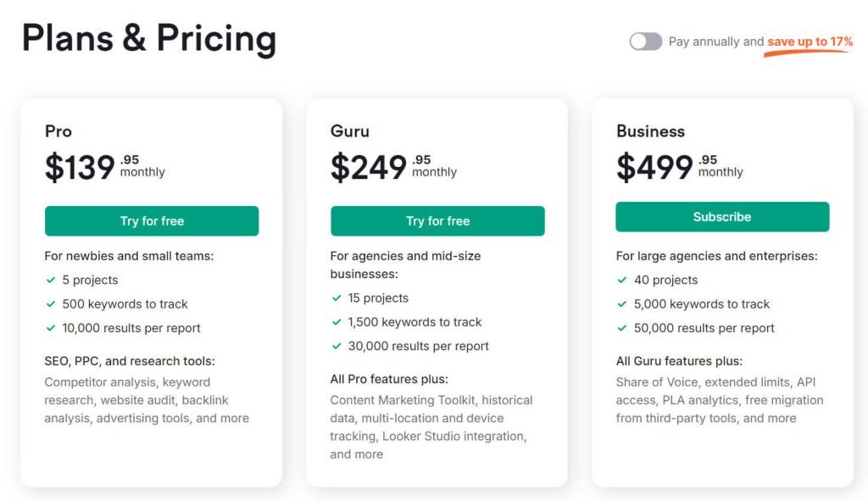This screenshot has width=868, height=501.
Task: Click checkmark icon beside 15 projects
Action: point(337,298)
